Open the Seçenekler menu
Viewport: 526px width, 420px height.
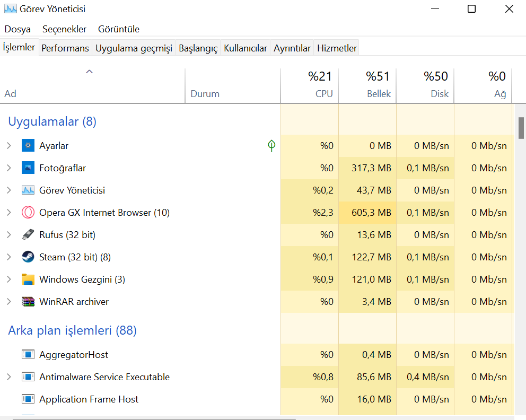[x=64, y=29]
